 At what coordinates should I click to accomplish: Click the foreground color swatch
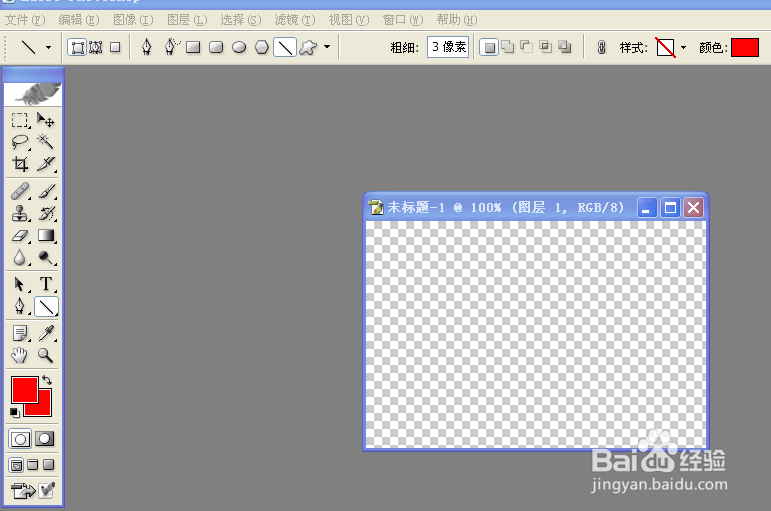point(25,390)
